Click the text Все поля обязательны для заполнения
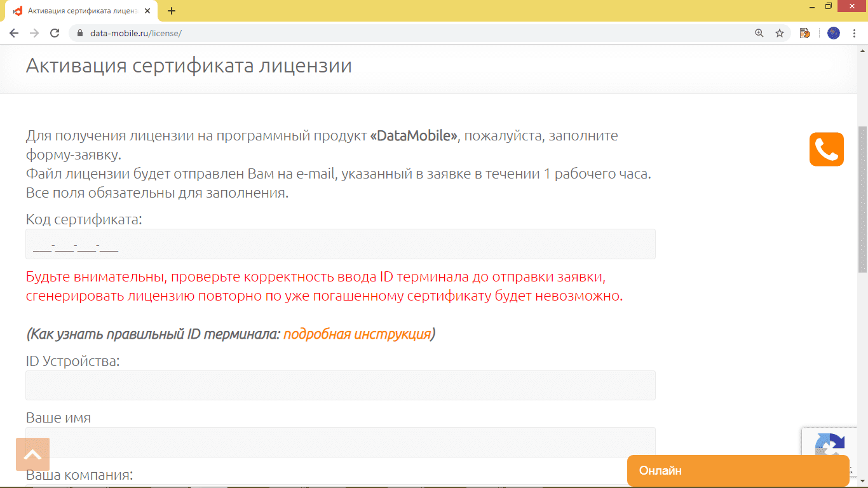The width and height of the screenshot is (868, 488). point(158,193)
